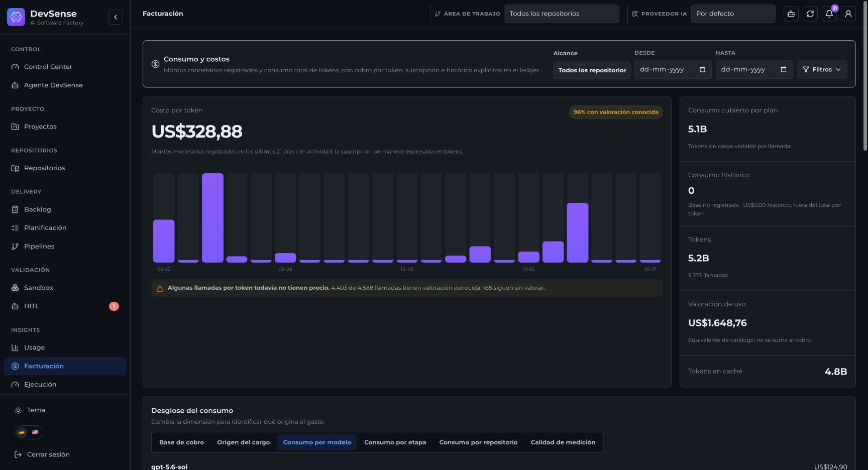Open Proyectos section

[x=65, y=127]
